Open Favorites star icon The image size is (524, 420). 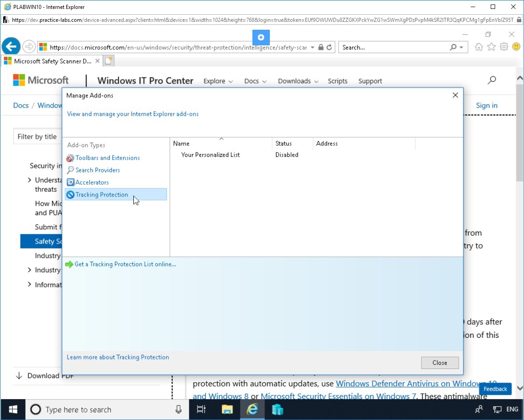[491, 47]
